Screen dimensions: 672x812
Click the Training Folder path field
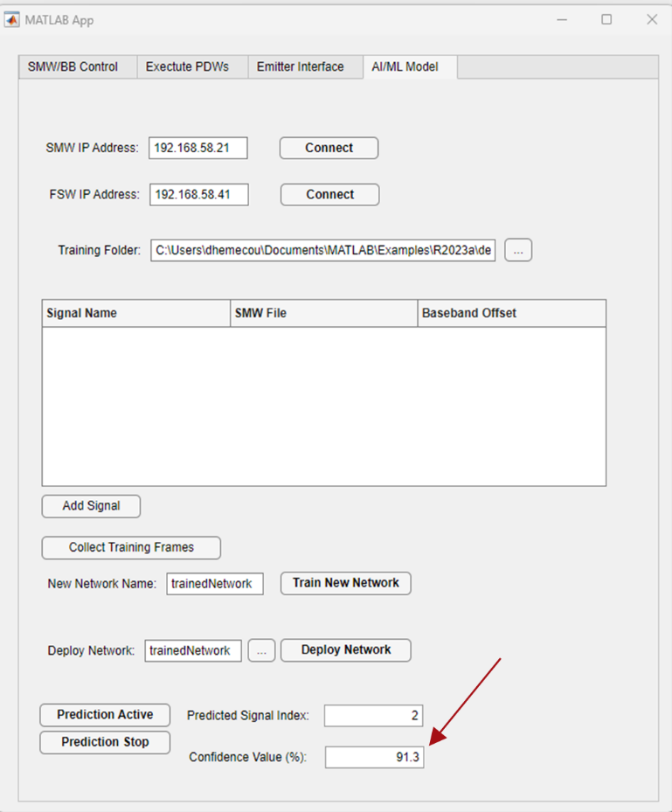pyautogui.click(x=322, y=251)
